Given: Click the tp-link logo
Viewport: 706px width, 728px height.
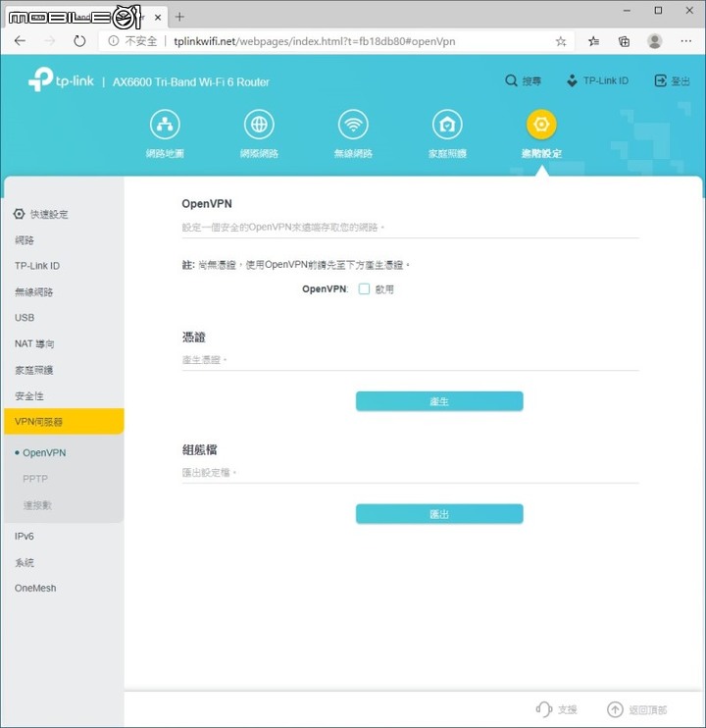Looking at the screenshot, I should [61, 79].
